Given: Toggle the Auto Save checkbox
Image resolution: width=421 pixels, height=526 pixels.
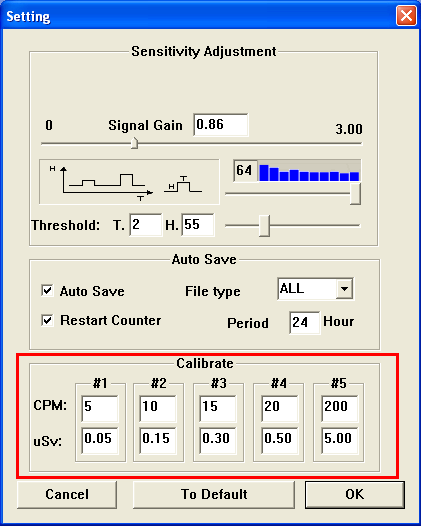Looking at the screenshot, I should tap(47, 290).
